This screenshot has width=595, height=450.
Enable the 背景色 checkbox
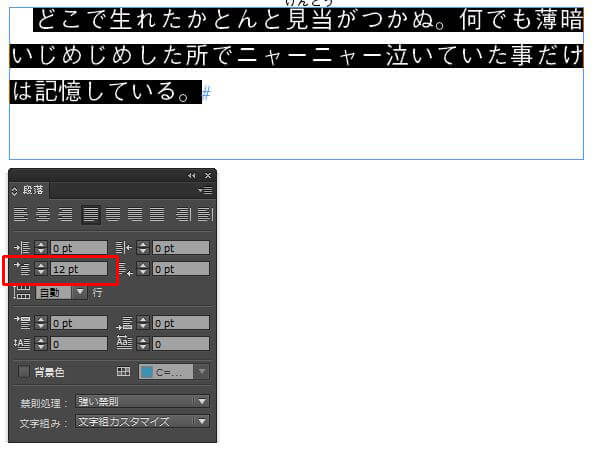[24, 371]
